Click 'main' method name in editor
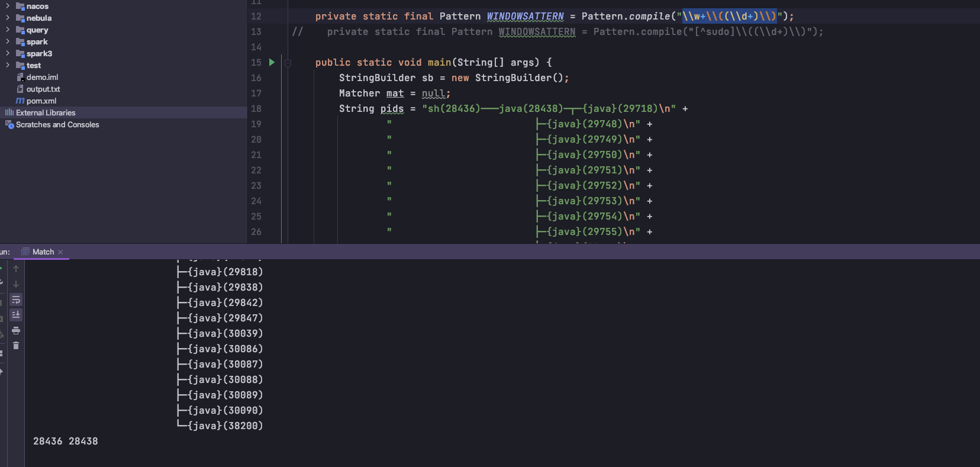This screenshot has height=467, width=980. 439,63
